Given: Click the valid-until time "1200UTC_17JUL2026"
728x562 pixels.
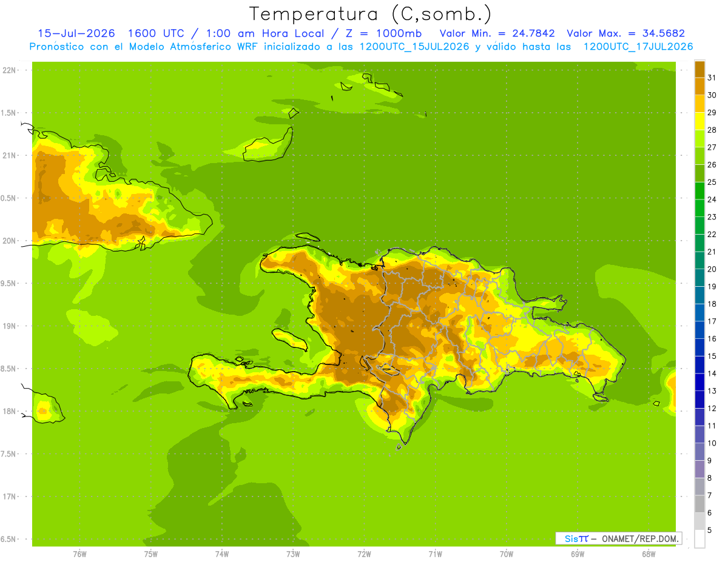Looking at the screenshot, I should pyautogui.click(x=638, y=47).
